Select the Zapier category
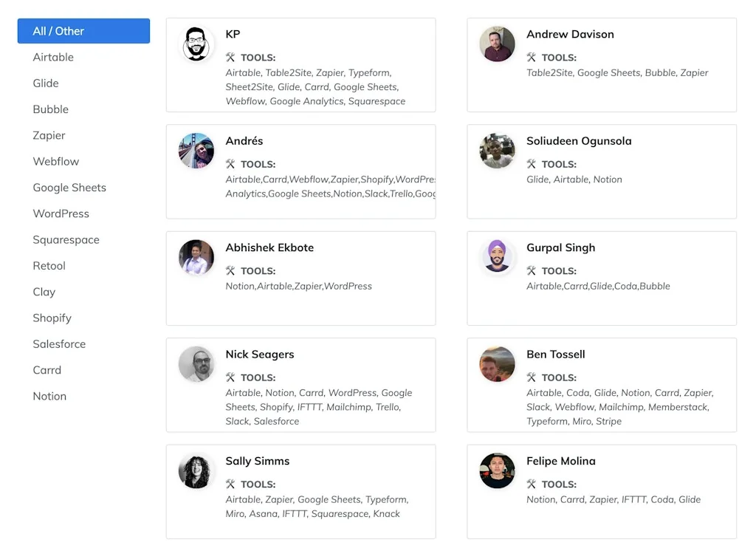 click(x=49, y=135)
